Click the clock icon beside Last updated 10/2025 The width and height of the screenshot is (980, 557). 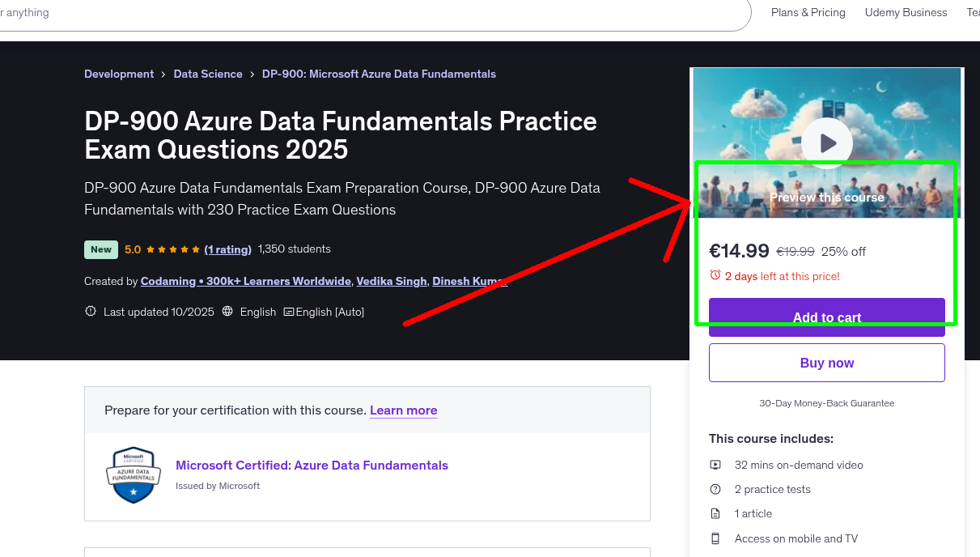coord(90,311)
